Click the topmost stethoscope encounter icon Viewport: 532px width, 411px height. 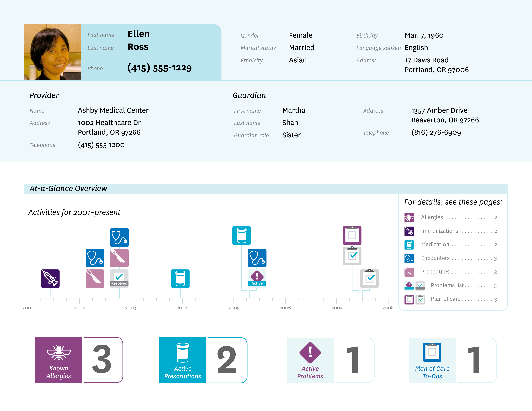click(x=119, y=237)
